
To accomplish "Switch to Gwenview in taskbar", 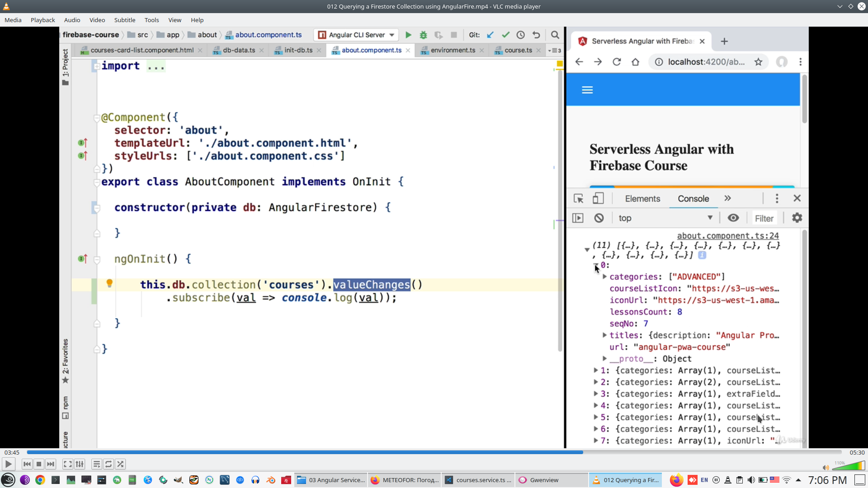I will (544, 480).
